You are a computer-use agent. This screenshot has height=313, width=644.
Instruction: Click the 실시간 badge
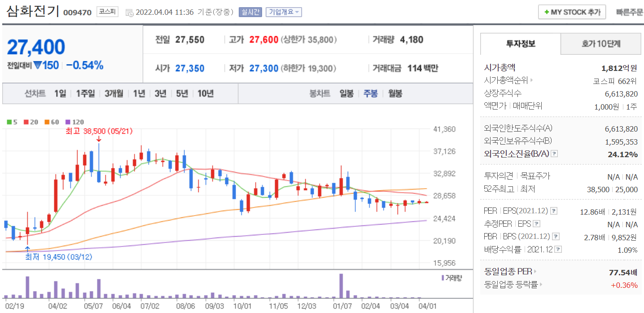click(x=250, y=12)
